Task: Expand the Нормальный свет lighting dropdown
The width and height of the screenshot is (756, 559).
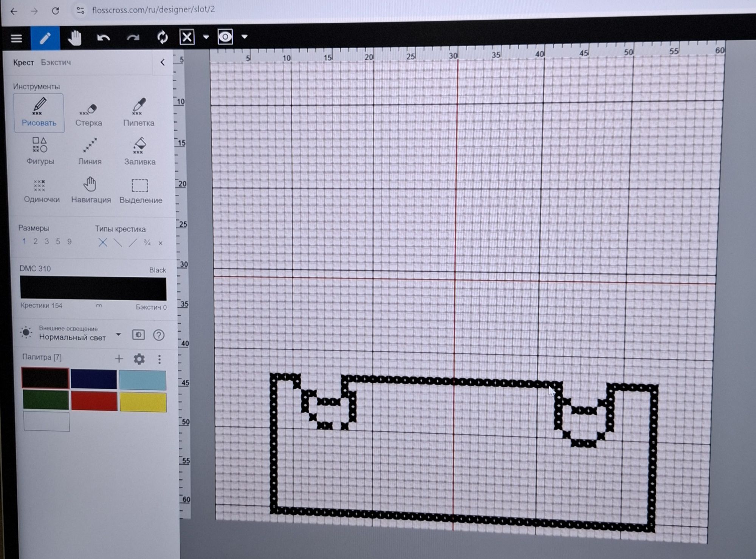Action: point(118,335)
